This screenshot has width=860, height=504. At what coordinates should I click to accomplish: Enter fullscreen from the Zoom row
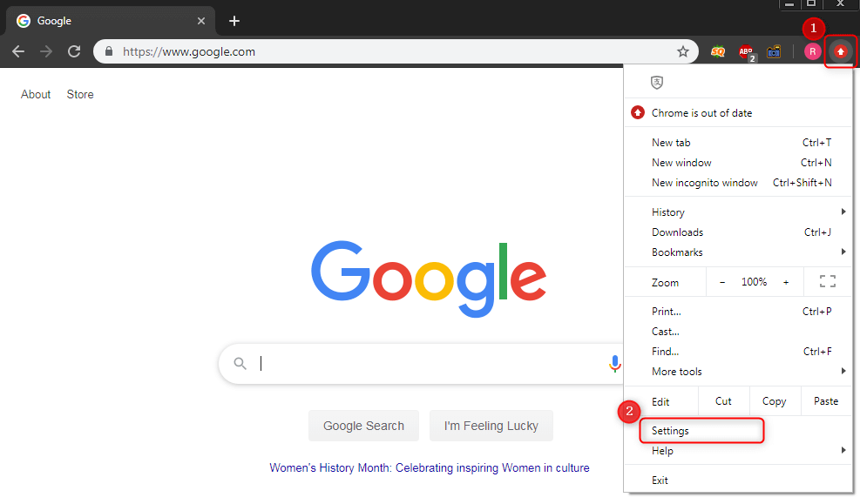click(828, 281)
